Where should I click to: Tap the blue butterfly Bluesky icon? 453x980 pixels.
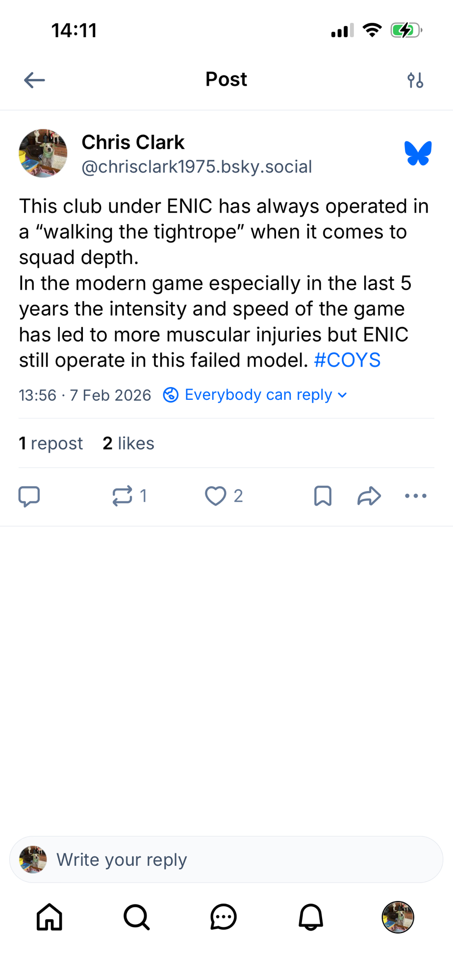pos(418,153)
